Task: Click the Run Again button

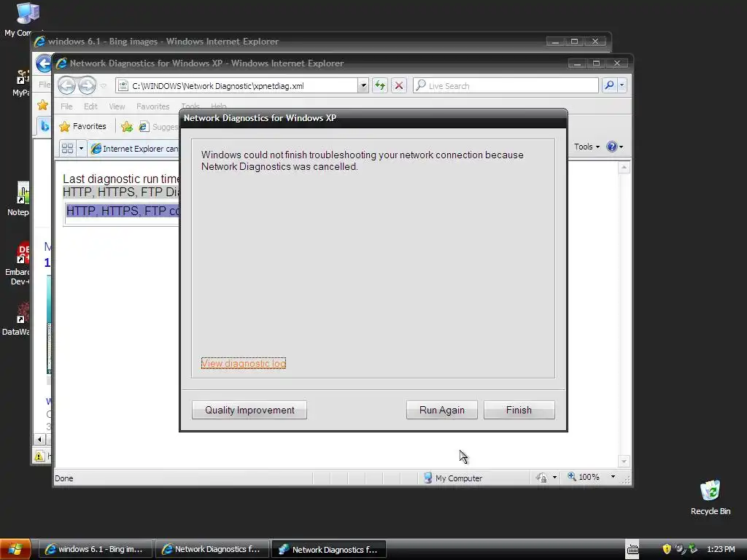Action: pyautogui.click(x=441, y=410)
